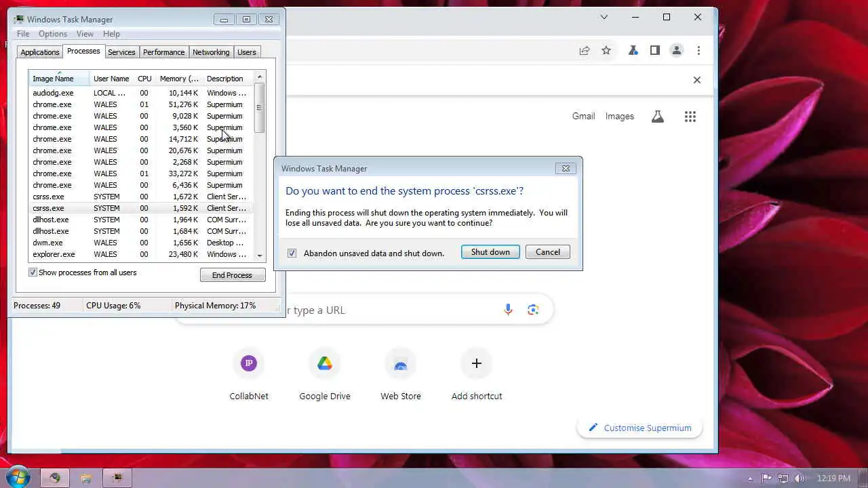
Task: Open the Users tab
Action: point(247,52)
